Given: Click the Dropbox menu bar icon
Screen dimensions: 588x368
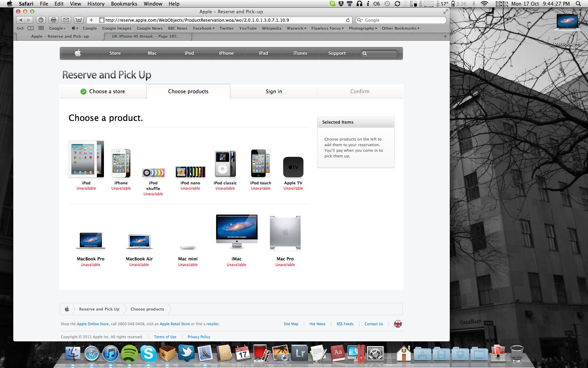Looking at the screenshot, I should (341, 4).
